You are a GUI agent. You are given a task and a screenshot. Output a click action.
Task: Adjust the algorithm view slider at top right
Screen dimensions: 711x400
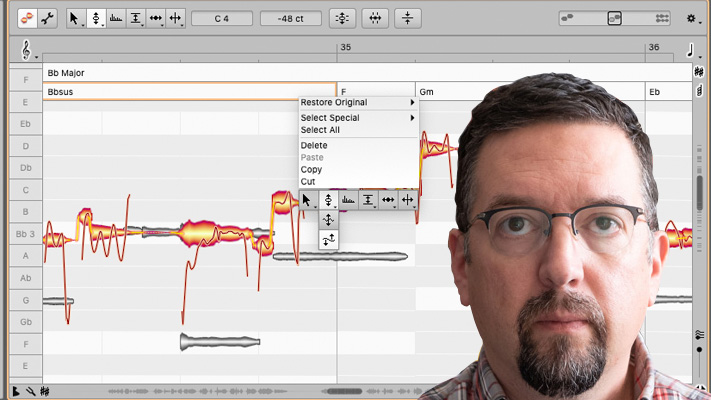[x=614, y=18]
